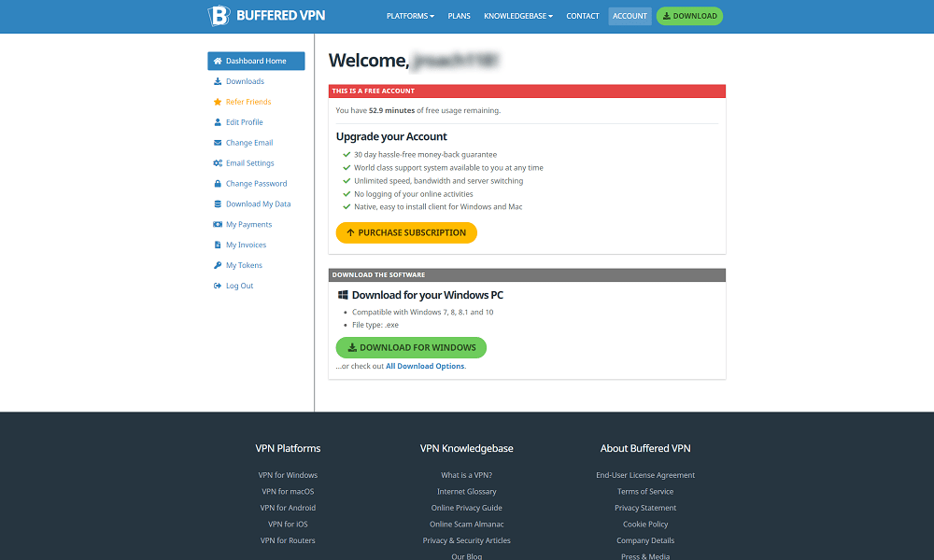
Task: Click the Download for Windows button
Action: [411, 347]
